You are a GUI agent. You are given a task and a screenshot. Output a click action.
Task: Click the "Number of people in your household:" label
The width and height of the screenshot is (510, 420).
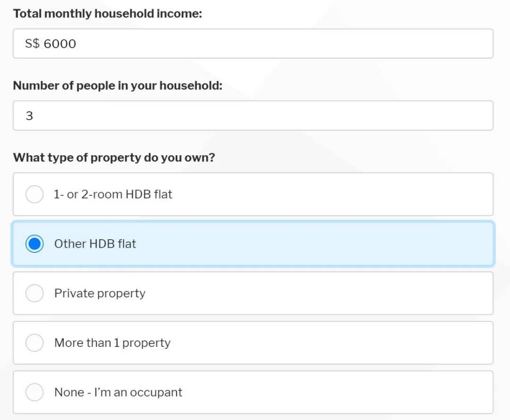click(x=118, y=85)
